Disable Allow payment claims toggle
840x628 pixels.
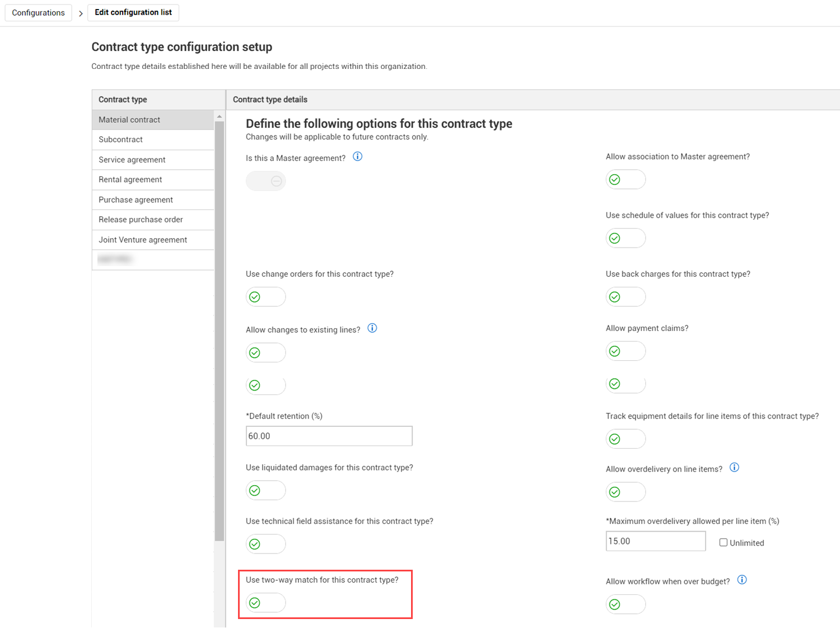click(626, 351)
